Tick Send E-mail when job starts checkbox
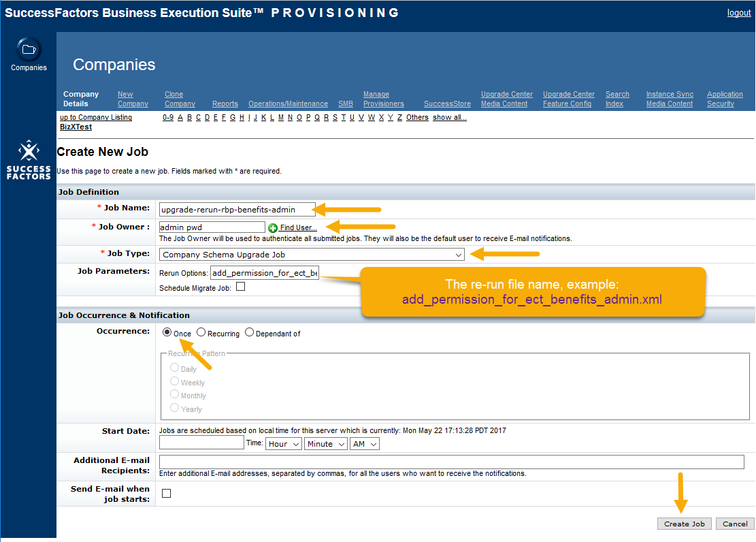This screenshot has width=756, height=542. click(x=166, y=493)
